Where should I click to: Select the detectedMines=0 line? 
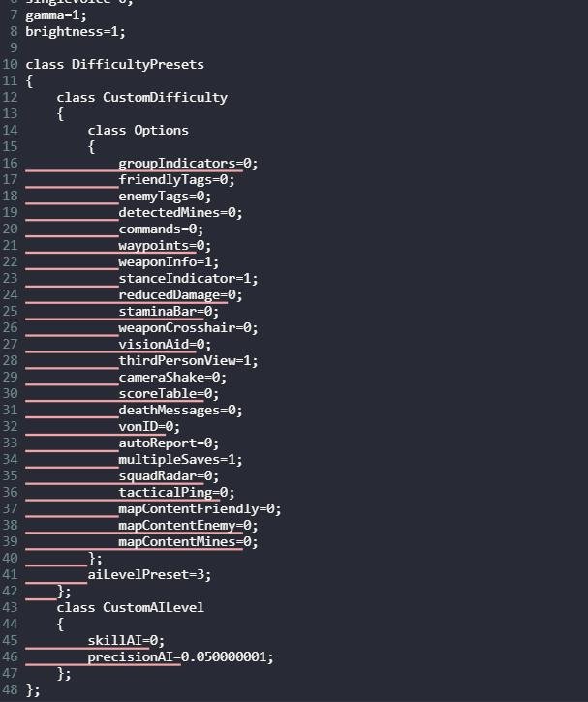tap(180, 212)
